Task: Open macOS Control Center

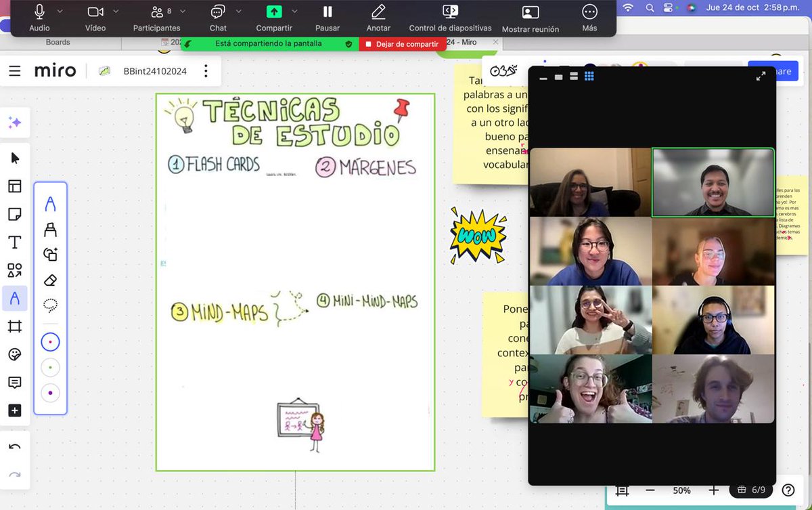Action: (x=669, y=8)
